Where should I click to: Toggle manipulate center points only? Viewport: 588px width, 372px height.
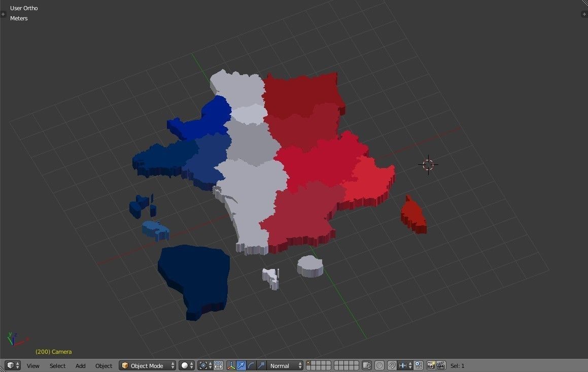click(218, 365)
